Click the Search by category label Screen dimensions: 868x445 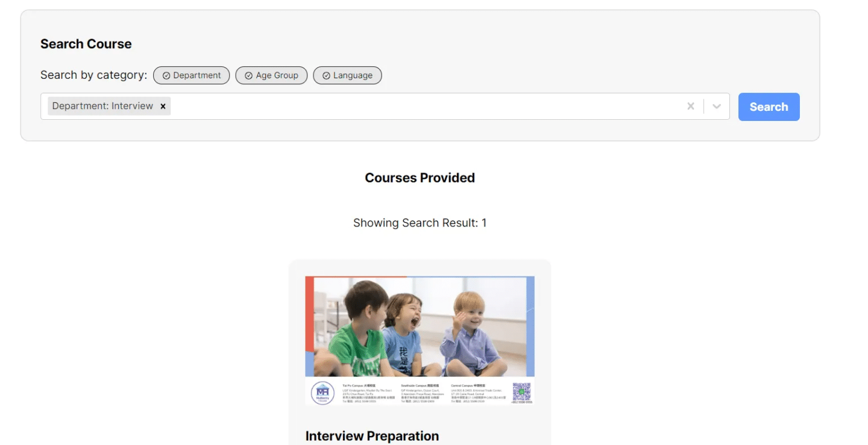click(93, 75)
